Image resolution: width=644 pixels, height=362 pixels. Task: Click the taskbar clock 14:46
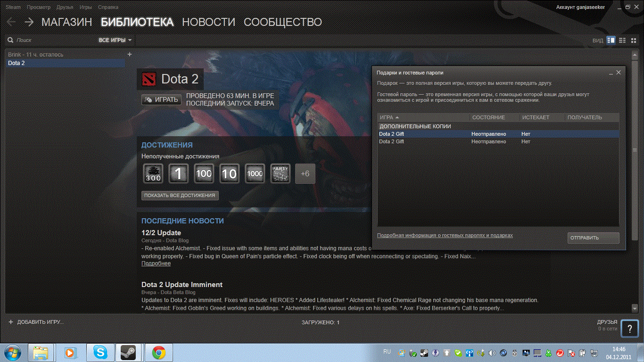pyautogui.click(x=619, y=349)
